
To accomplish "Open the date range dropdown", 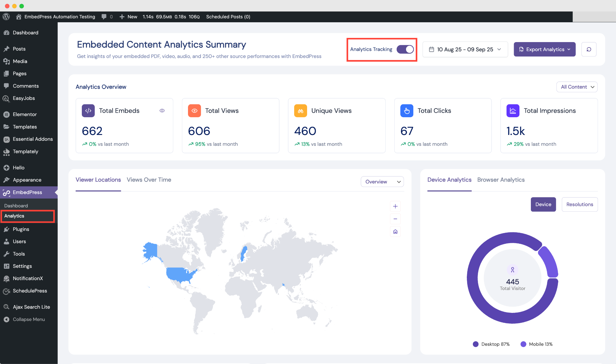I will click(465, 49).
